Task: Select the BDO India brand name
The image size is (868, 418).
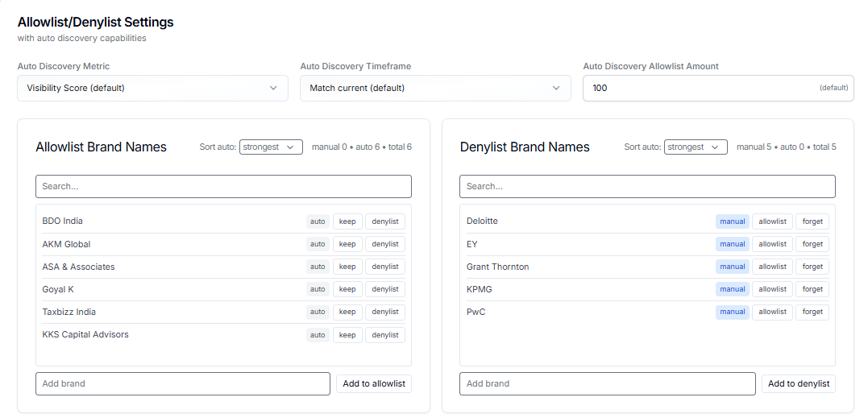Action: click(63, 221)
